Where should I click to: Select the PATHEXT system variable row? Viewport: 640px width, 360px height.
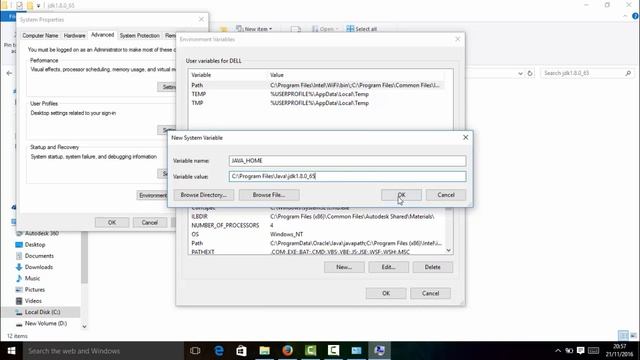pyautogui.click(x=317, y=252)
